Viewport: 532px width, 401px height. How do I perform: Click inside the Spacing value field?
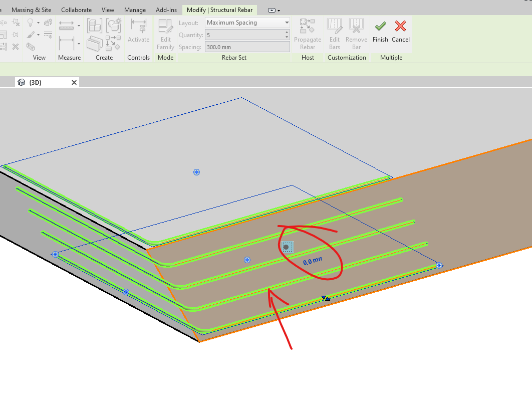tap(245, 47)
